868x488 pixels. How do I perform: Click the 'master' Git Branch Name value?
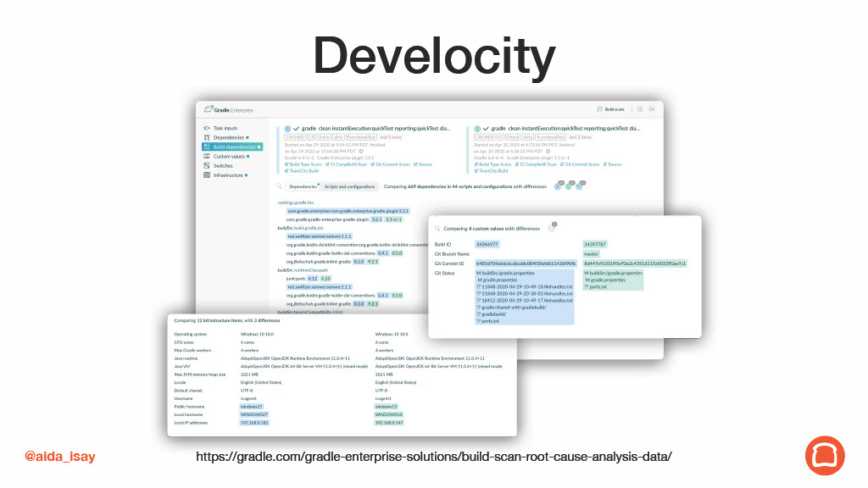(x=591, y=254)
